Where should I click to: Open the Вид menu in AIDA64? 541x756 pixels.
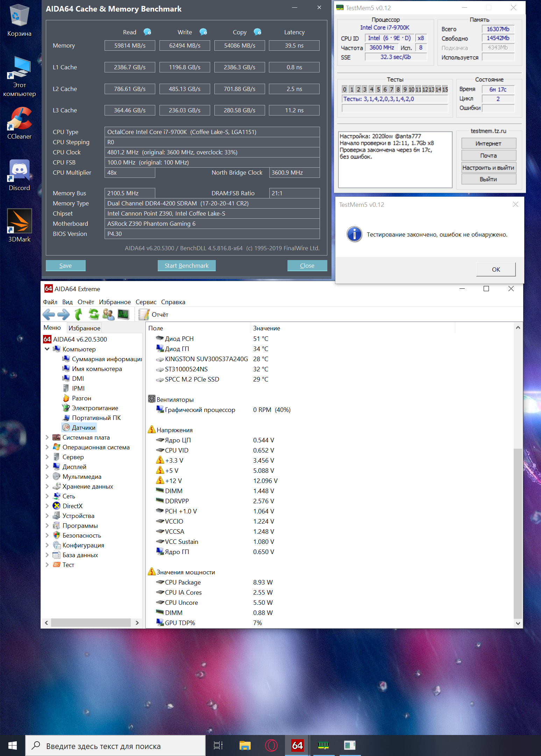[67, 302]
